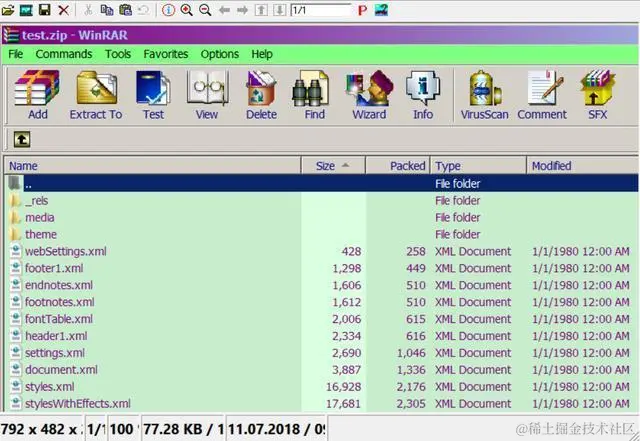This screenshot has width=640, height=441.
Task: Click the Save floppy disk icon
Action: [x=44, y=10]
